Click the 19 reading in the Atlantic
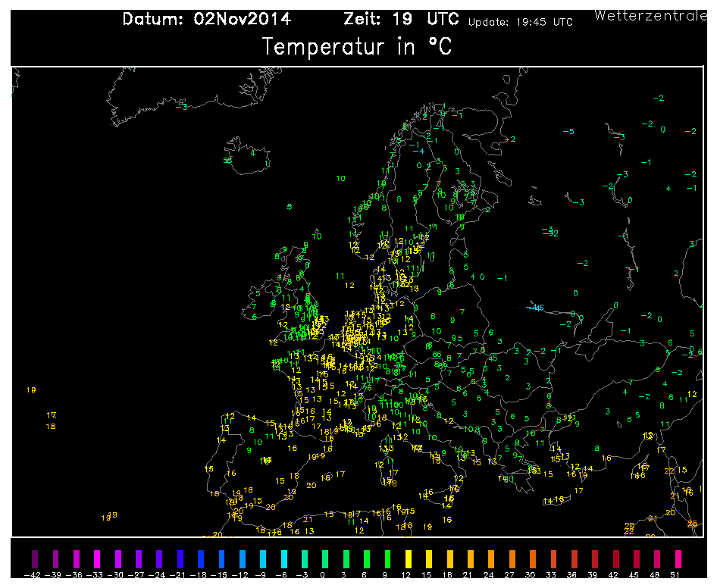This screenshot has height=588, width=717. click(31, 390)
